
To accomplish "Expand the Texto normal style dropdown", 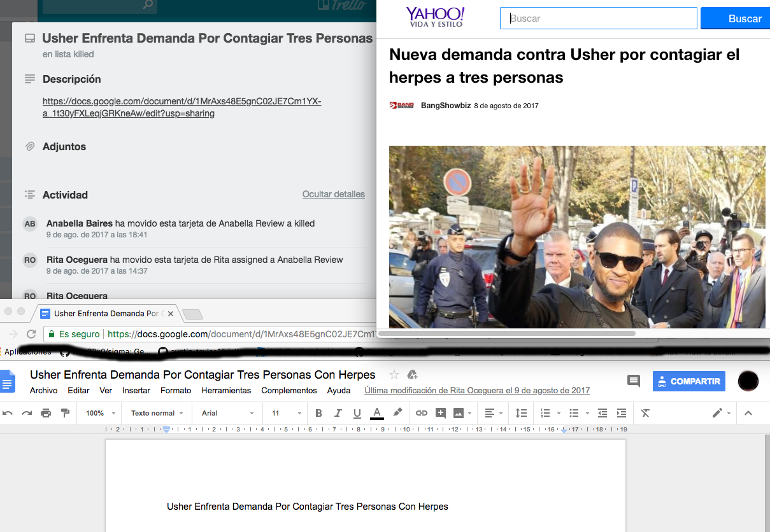I will [x=157, y=413].
